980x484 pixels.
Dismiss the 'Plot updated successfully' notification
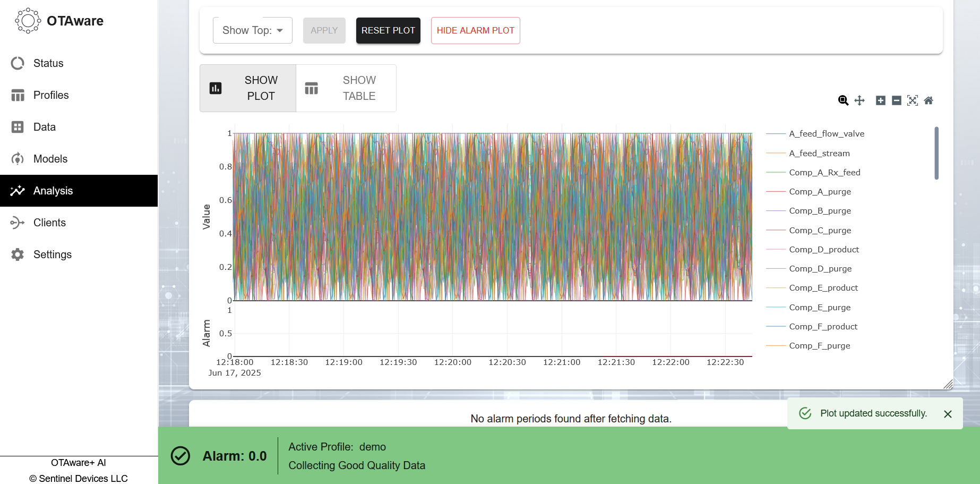tap(948, 414)
